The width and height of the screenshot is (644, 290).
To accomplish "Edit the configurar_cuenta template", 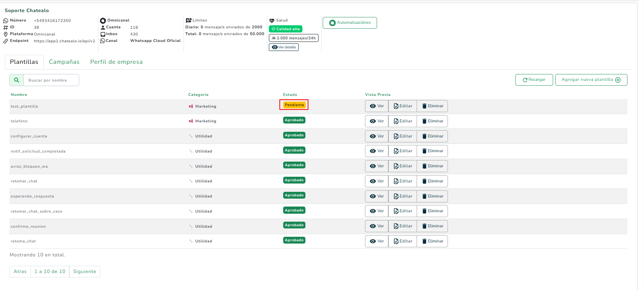I will click(403, 136).
